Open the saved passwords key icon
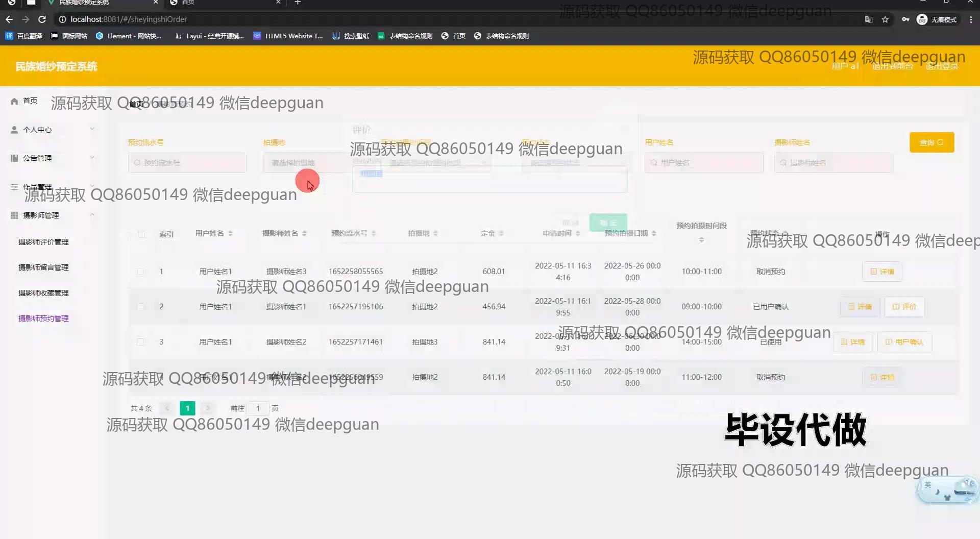 (905, 19)
